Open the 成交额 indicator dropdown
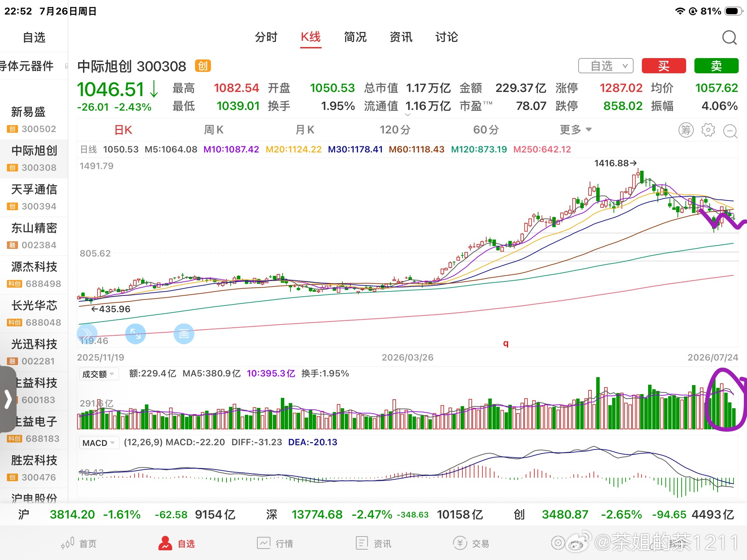This screenshot has height=560, width=747. [98, 374]
